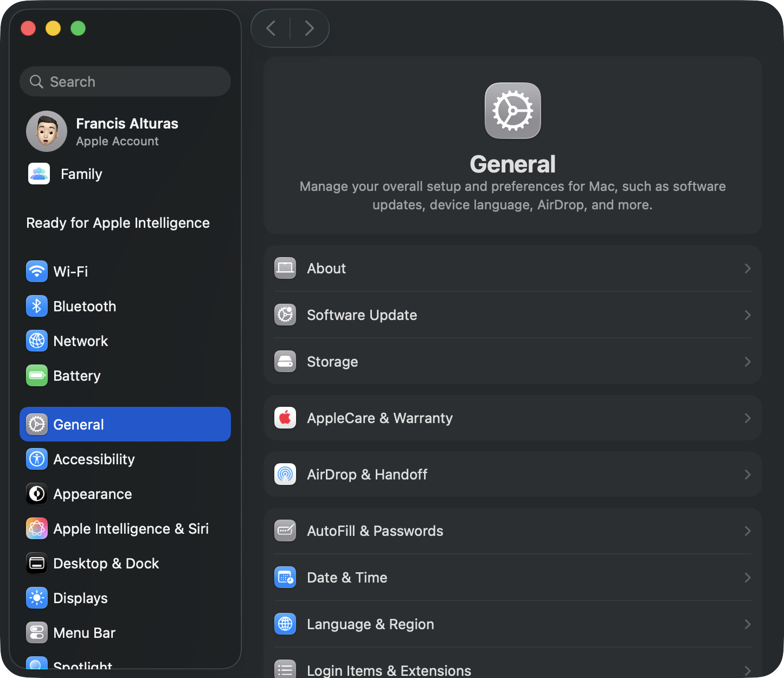Select the Bluetooth icon in sidebar

coord(37,306)
